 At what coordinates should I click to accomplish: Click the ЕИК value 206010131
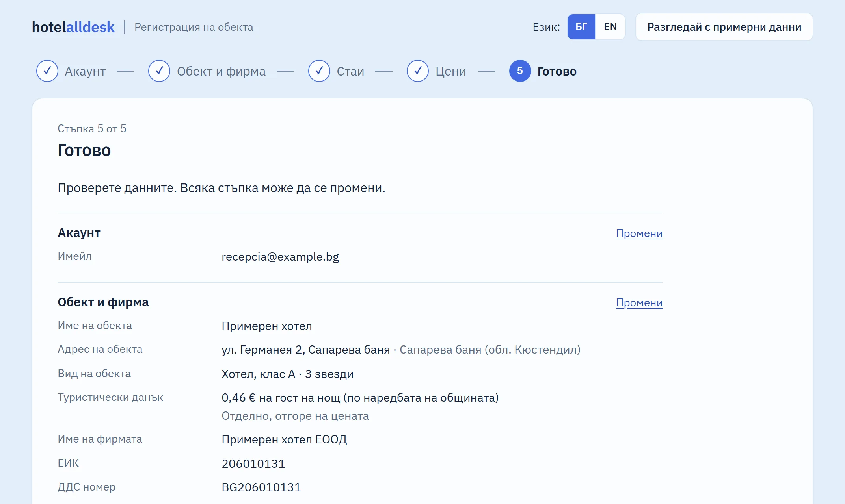coord(253,464)
